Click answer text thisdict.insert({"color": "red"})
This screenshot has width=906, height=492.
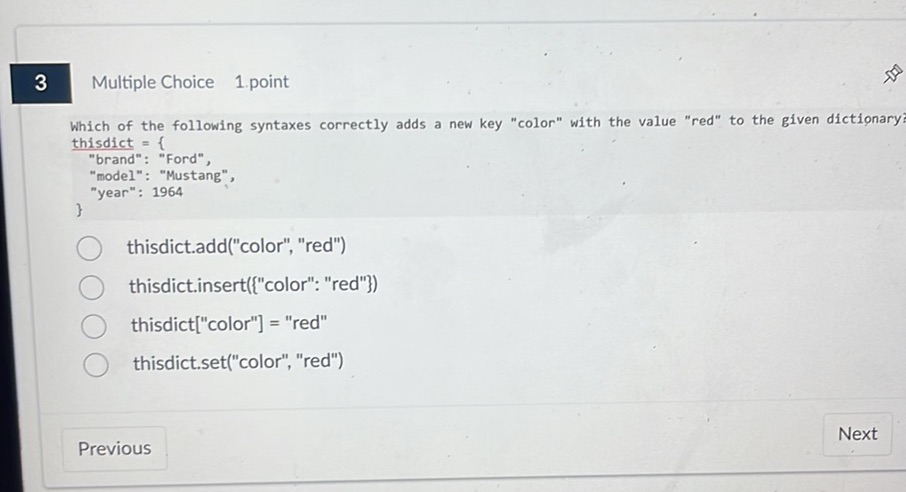[x=253, y=285]
